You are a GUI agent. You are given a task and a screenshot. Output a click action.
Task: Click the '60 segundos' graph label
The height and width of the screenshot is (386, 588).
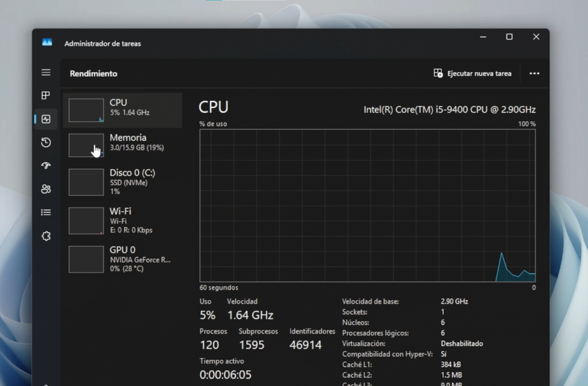[219, 288]
